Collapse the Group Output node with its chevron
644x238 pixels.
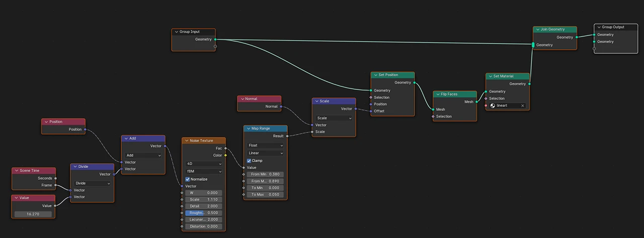tap(599, 27)
